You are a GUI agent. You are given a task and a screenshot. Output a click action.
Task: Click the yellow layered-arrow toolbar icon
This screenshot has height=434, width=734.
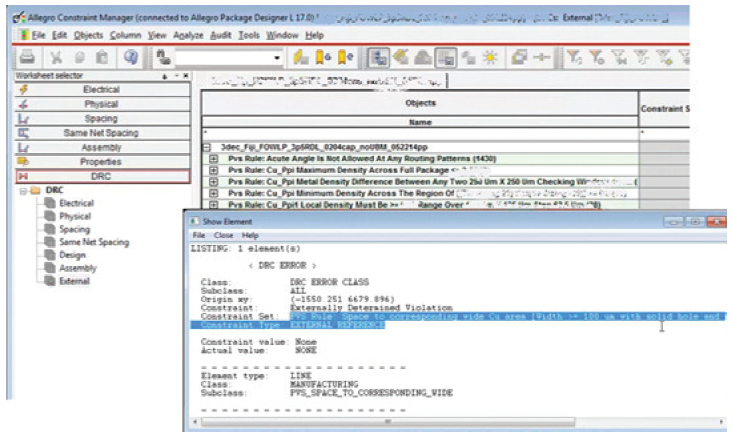[x=401, y=57]
